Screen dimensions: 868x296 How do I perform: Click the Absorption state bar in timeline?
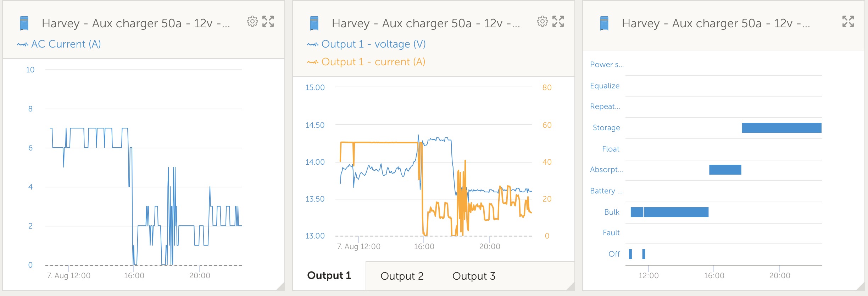click(725, 170)
